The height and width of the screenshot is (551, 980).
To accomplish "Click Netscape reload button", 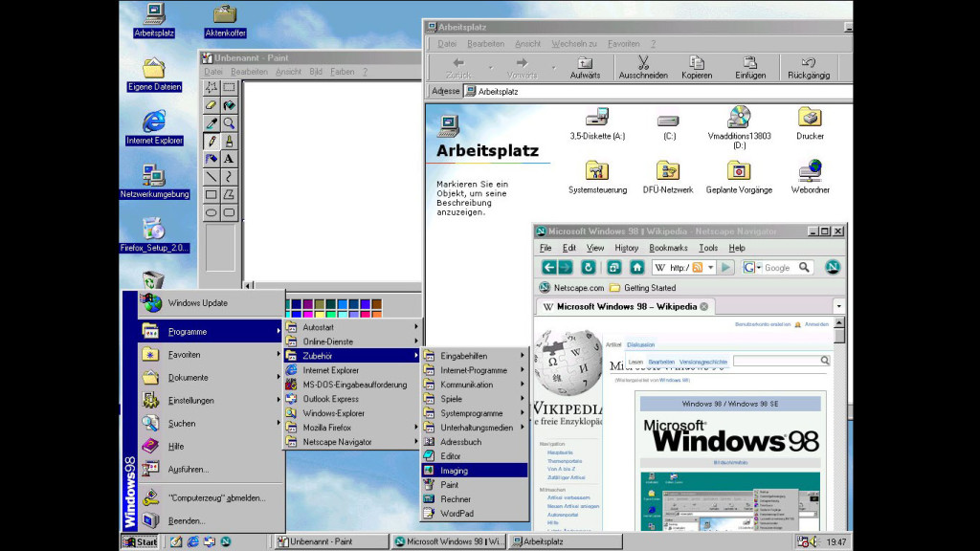I will (x=589, y=268).
